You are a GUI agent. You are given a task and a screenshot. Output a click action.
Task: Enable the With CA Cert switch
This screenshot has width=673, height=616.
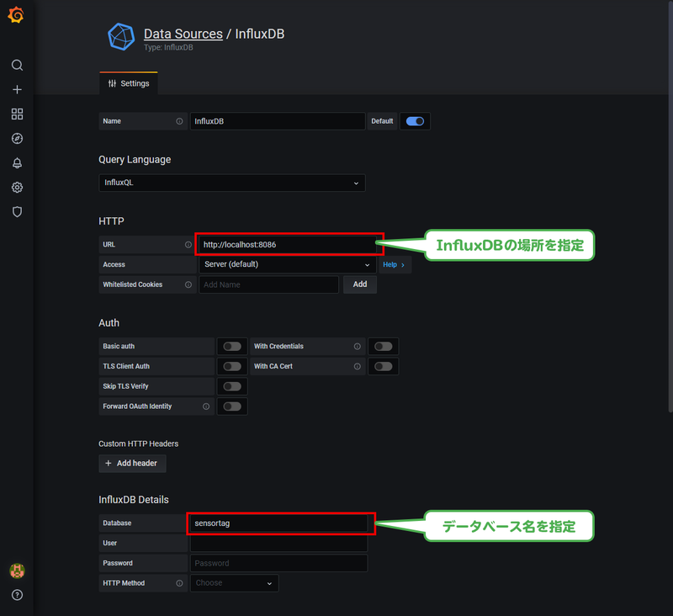tap(384, 367)
